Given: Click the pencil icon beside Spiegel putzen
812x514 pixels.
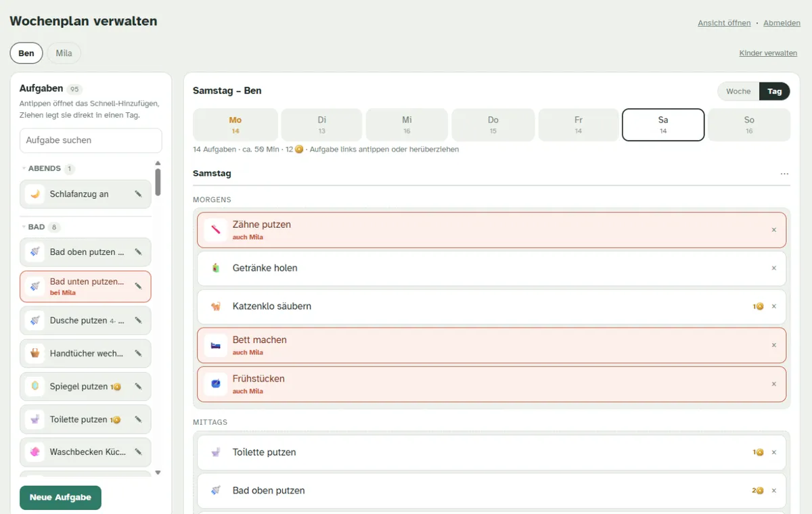Looking at the screenshot, I should [x=138, y=386].
